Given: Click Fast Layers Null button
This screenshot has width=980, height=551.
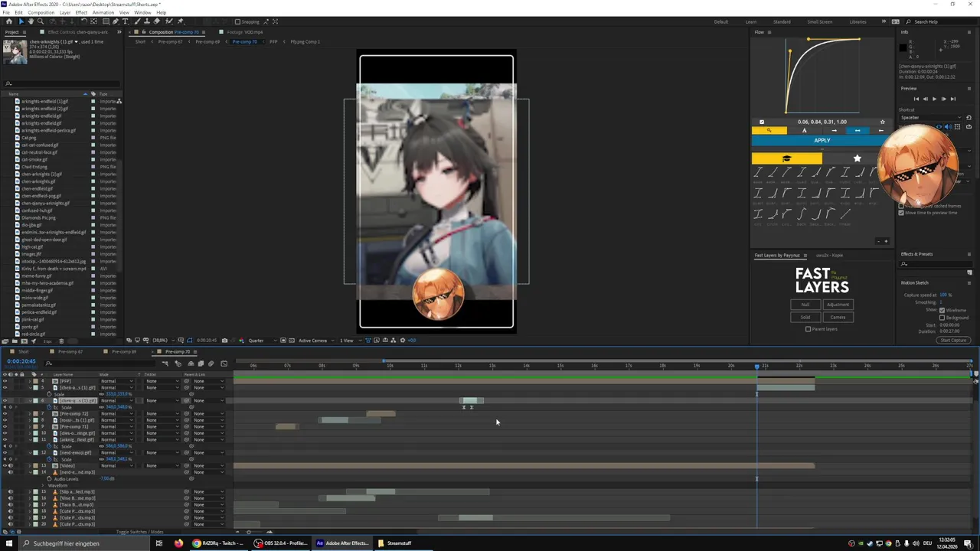Looking at the screenshot, I should [805, 305].
